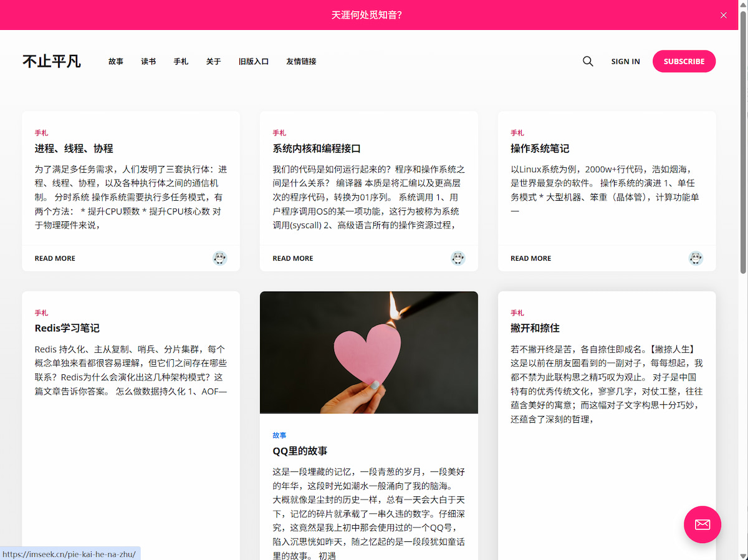Open the pink heart article image
Image resolution: width=748 pixels, height=560 pixels.
(x=369, y=352)
